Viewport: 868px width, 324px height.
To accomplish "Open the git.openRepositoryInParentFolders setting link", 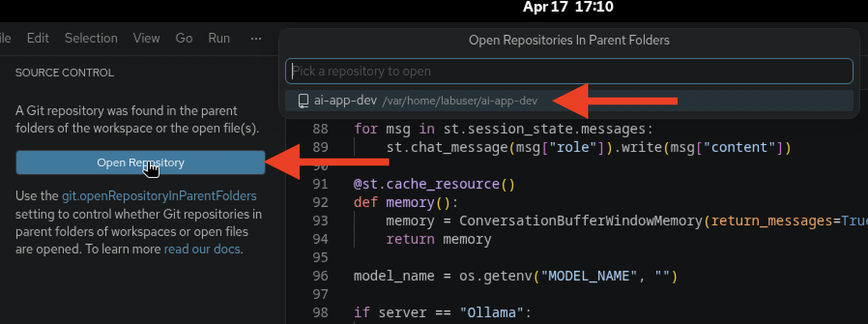I will click(x=159, y=196).
